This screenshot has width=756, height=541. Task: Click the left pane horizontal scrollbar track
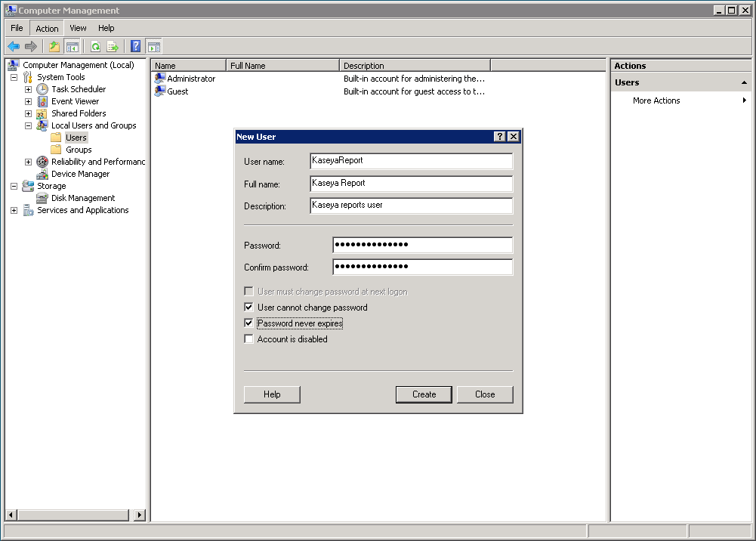[76, 515]
